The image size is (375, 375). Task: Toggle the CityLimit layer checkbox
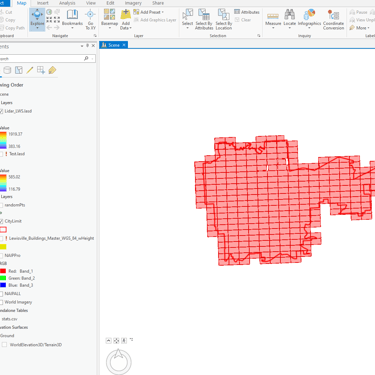[1, 221]
